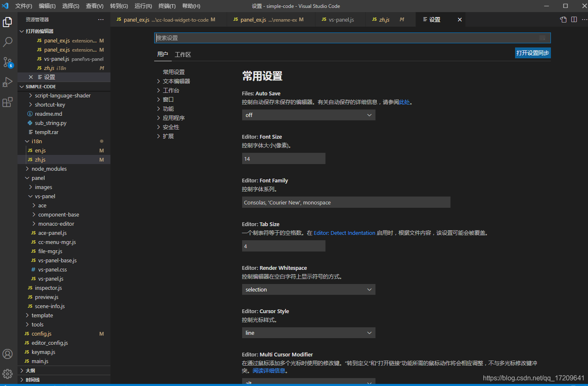The width and height of the screenshot is (588, 386).
Task: Open Run and Debug view icon
Action: [8, 82]
